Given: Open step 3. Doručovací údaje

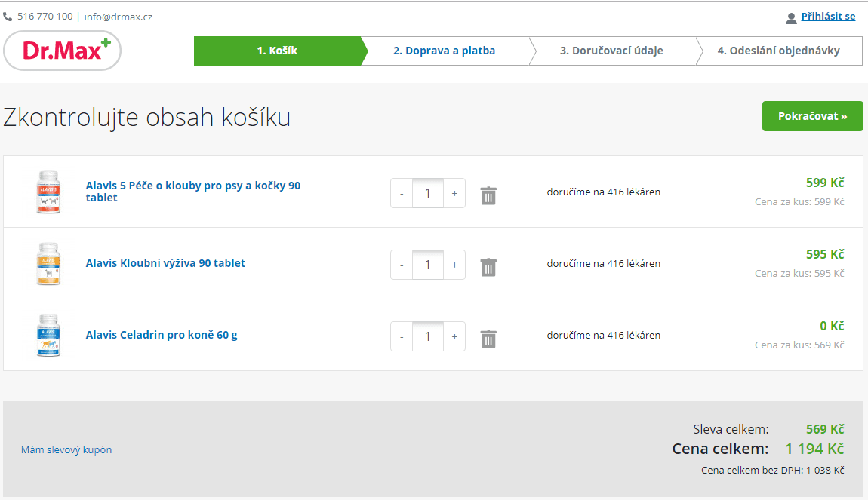Looking at the screenshot, I should point(611,51).
